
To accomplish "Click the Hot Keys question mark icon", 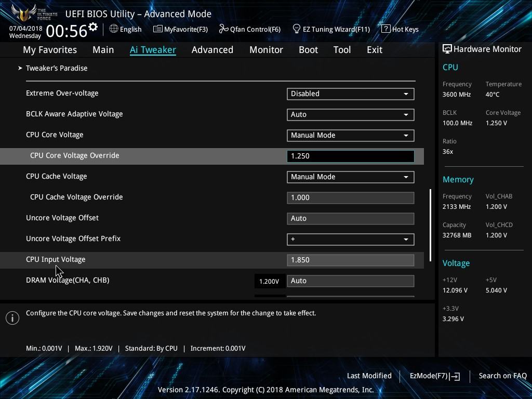I will pos(385,29).
